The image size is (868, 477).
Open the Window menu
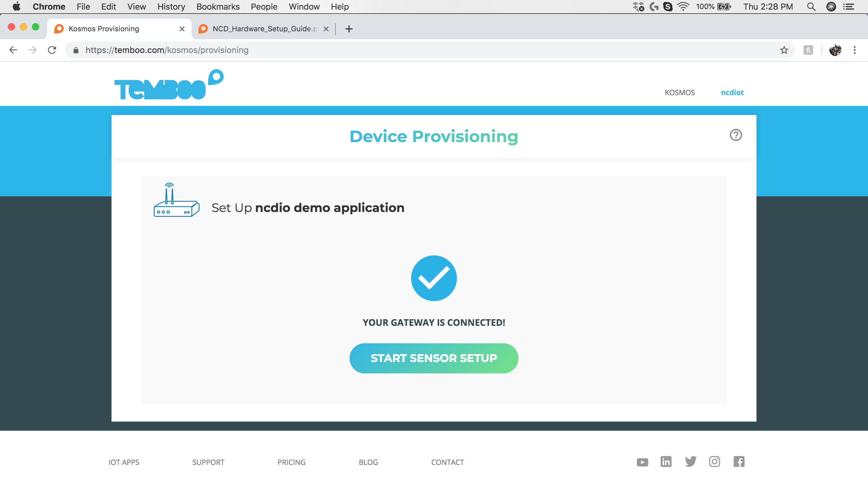click(304, 6)
